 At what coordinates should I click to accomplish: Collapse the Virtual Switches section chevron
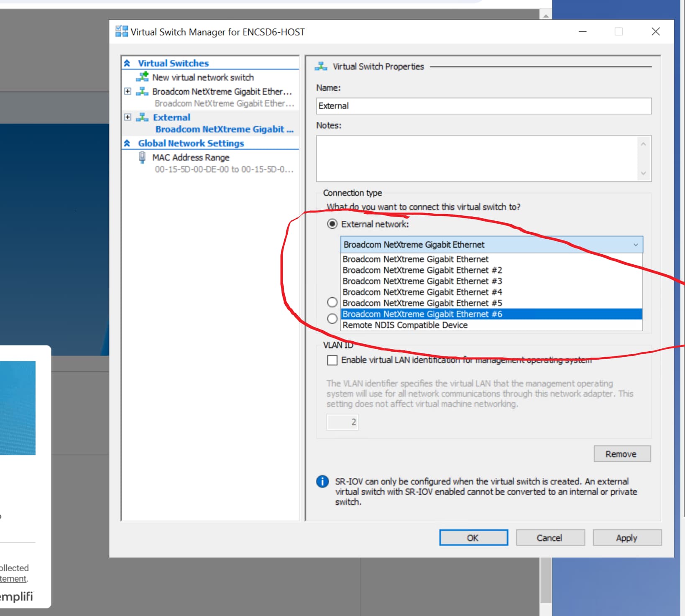(x=127, y=63)
